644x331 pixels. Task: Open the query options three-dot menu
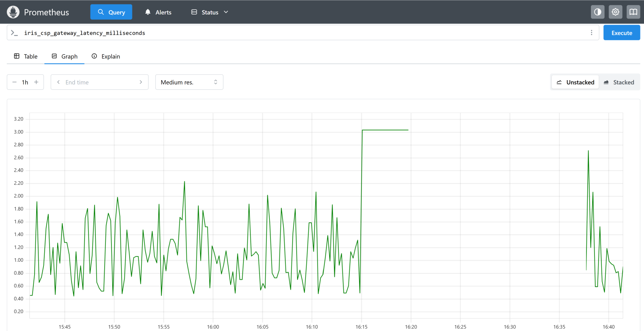591,33
